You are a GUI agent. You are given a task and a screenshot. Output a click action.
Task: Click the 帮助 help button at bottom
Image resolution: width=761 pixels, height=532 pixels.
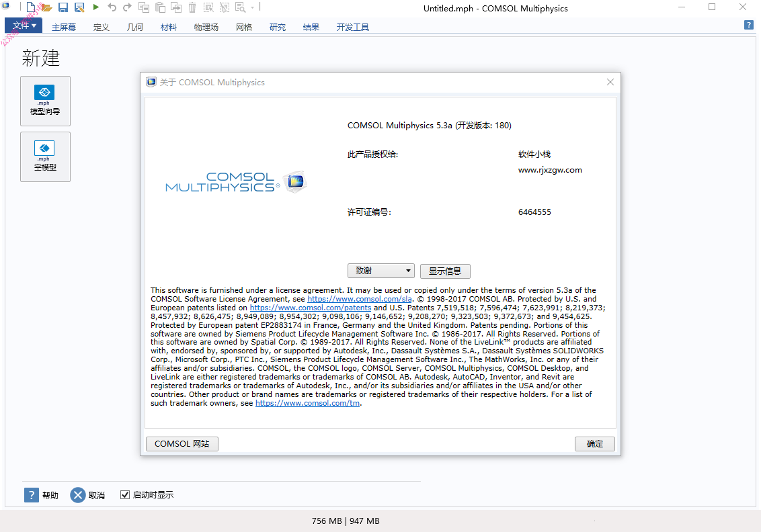[41, 495]
